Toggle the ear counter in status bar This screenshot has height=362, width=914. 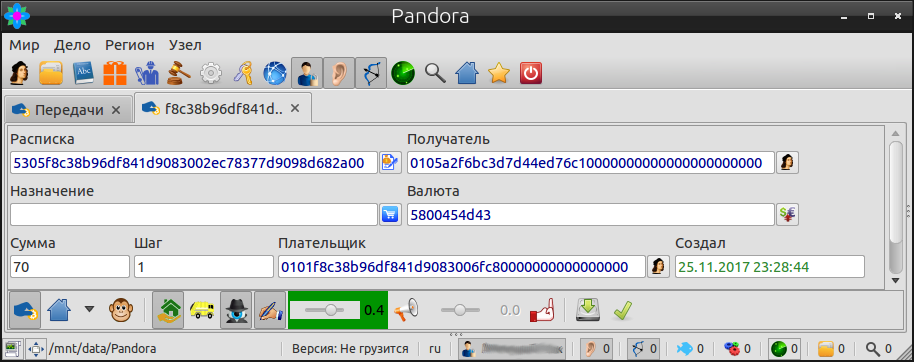(x=596, y=349)
